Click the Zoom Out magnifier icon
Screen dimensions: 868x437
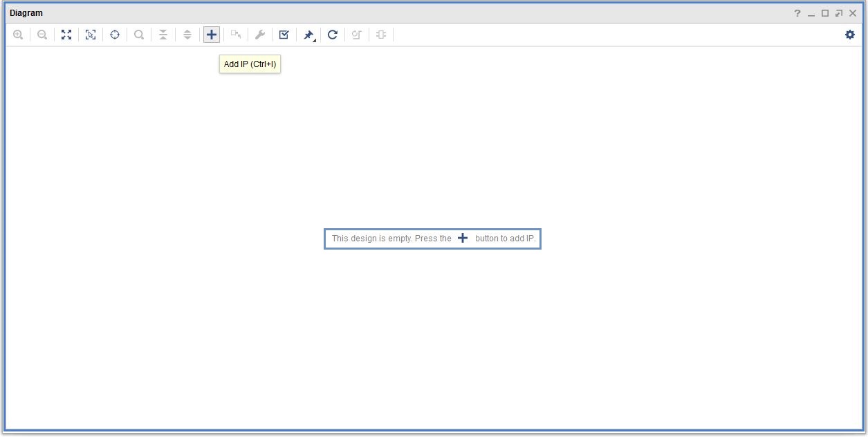(x=42, y=35)
